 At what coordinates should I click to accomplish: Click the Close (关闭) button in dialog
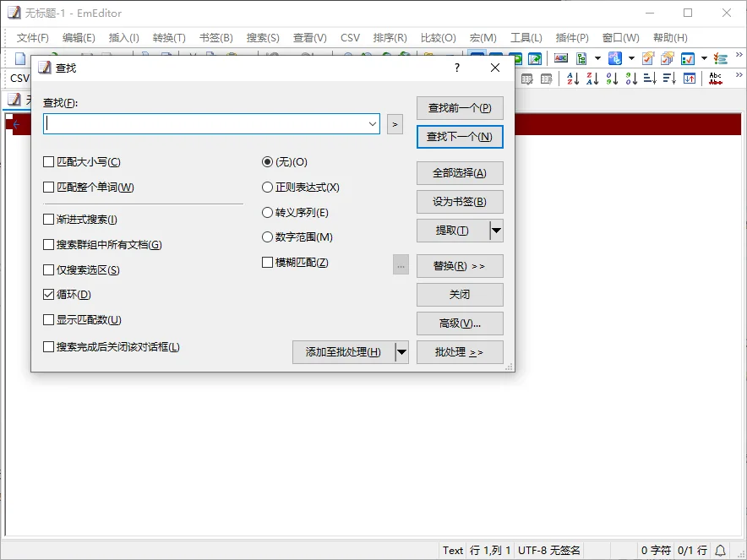click(460, 295)
